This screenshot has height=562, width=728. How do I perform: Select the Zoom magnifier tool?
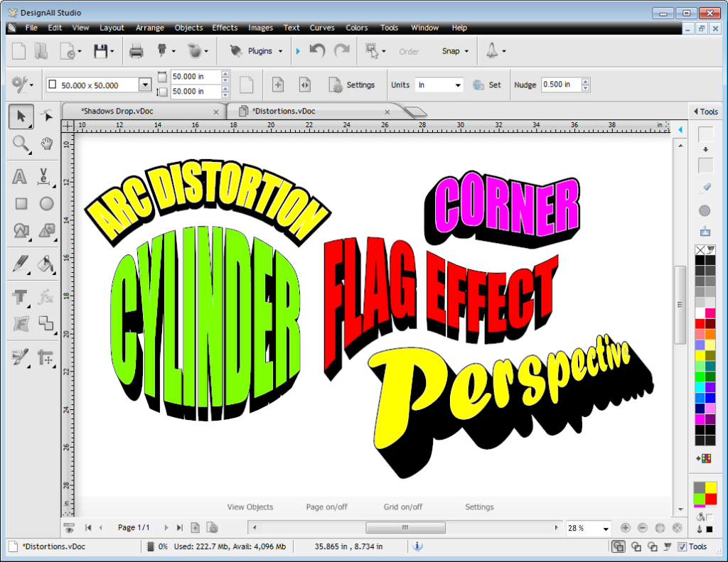click(21, 144)
